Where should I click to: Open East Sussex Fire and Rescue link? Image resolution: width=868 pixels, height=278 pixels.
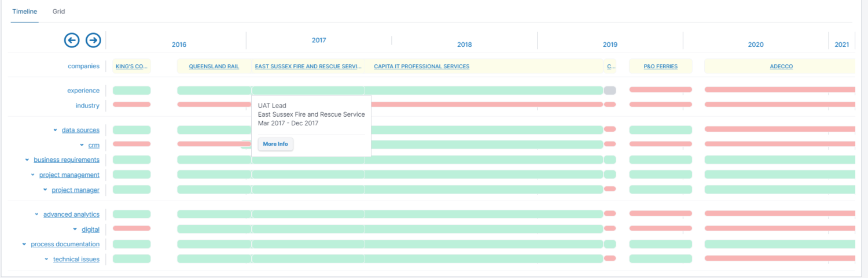click(x=308, y=66)
